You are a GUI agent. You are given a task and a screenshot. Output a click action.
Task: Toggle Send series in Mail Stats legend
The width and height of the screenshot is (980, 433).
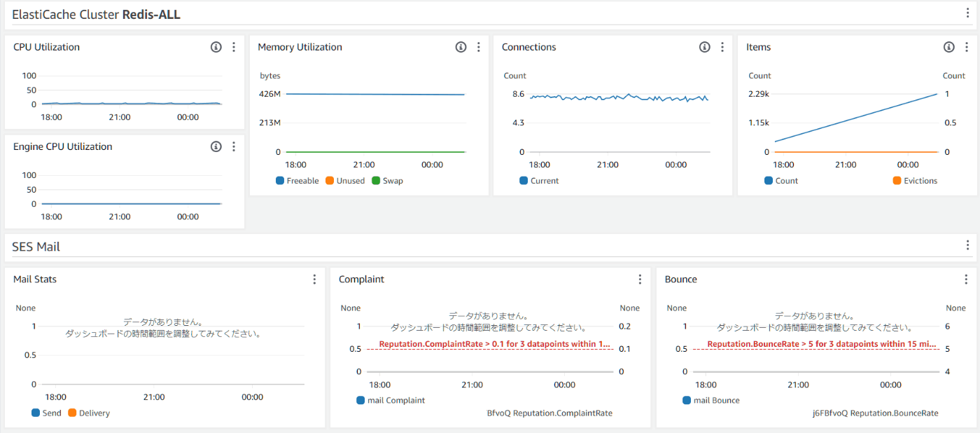pos(46,413)
